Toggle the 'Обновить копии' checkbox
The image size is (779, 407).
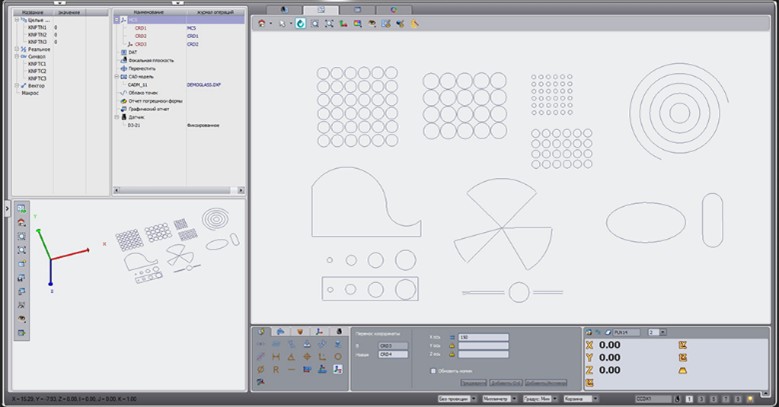click(x=431, y=370)
